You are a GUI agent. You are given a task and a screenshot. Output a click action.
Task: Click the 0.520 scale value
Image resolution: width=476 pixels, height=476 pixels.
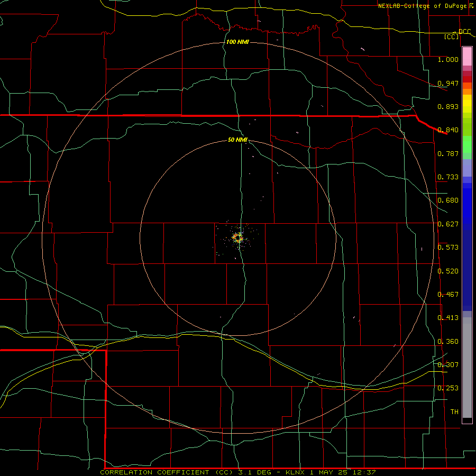(448, 271)
